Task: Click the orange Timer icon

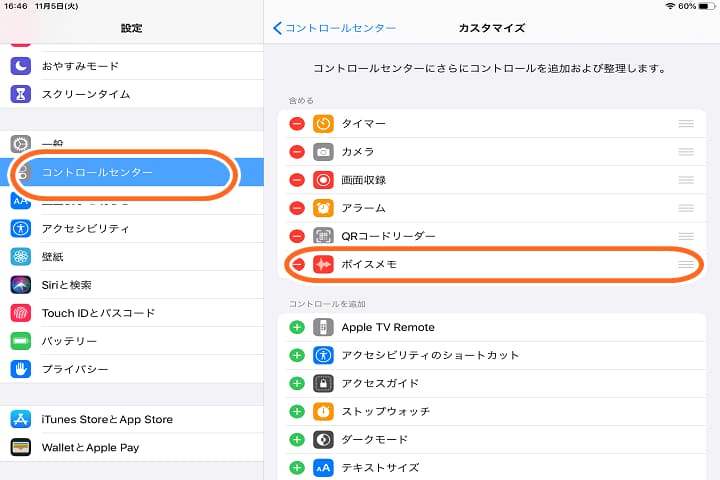Action: [323, 124]
